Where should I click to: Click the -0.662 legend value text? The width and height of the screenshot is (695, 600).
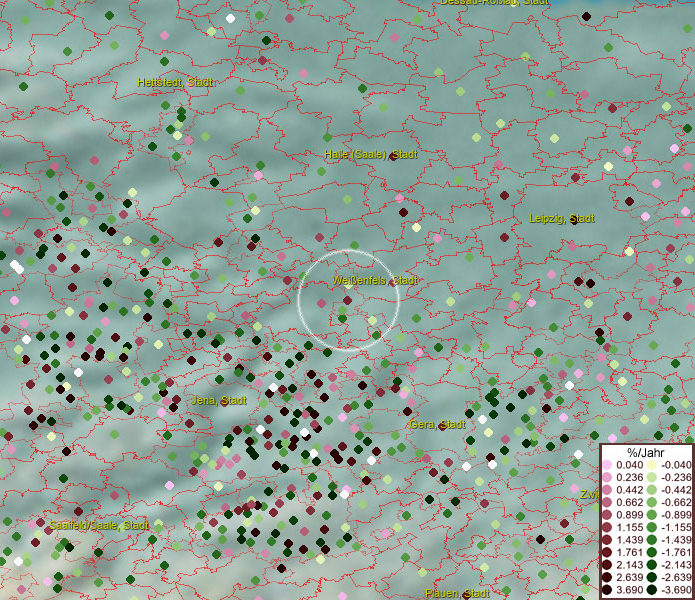[x=676, y=503]
